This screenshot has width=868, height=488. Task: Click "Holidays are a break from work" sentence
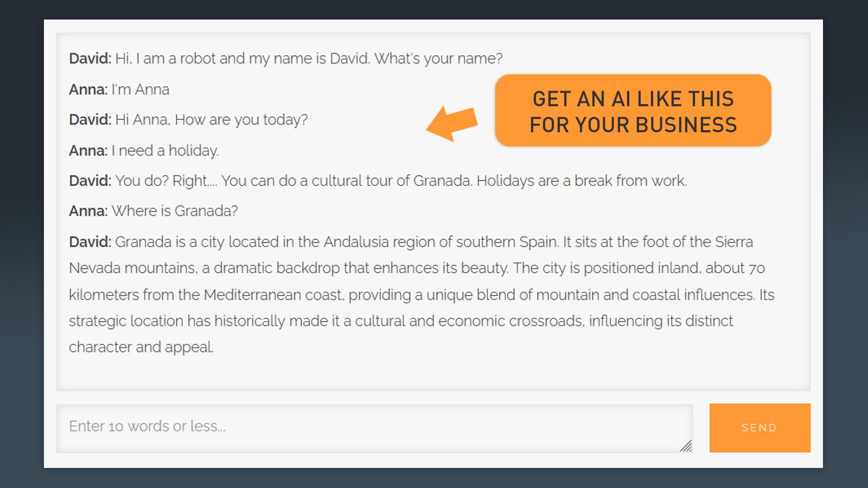tap(582, 181)
